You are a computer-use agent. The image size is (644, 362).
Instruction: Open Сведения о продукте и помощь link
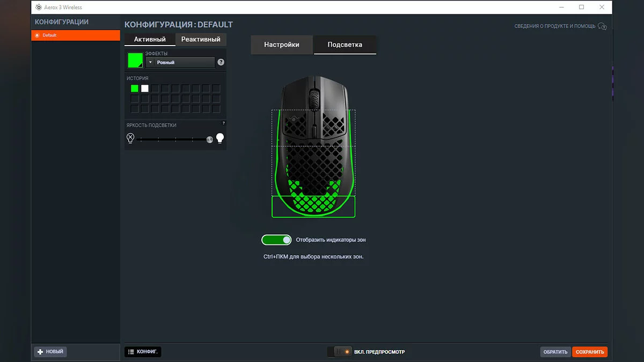pos(555,26)
